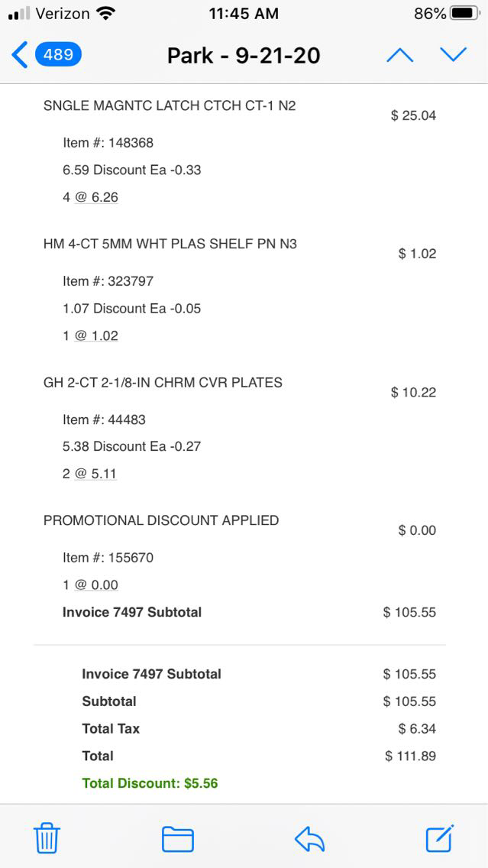Tap the "Park - 9-21-20" email title
The image size is (488, 868).
point(244,55)
